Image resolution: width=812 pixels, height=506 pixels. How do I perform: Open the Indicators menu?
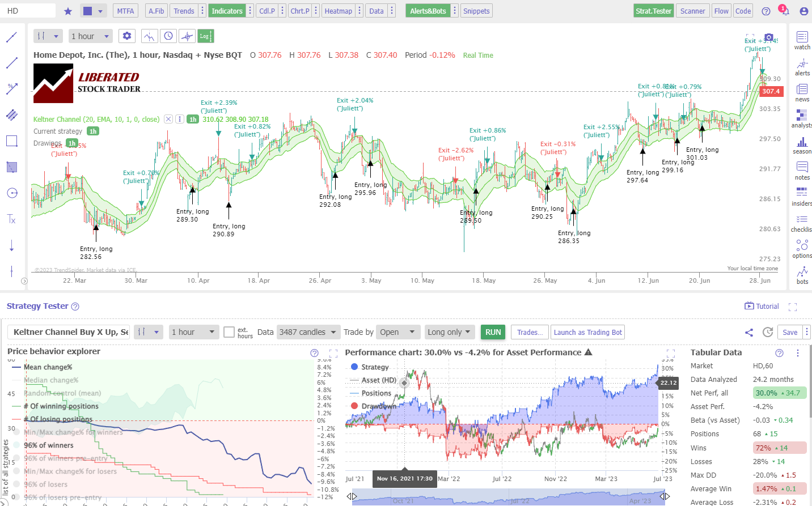click(x=227, y=10)
